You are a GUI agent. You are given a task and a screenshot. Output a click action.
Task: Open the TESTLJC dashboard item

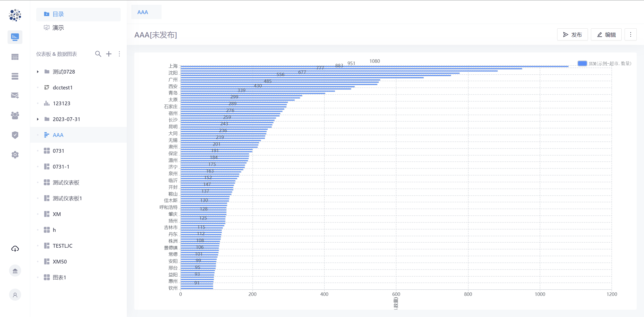tap(78, 246)
